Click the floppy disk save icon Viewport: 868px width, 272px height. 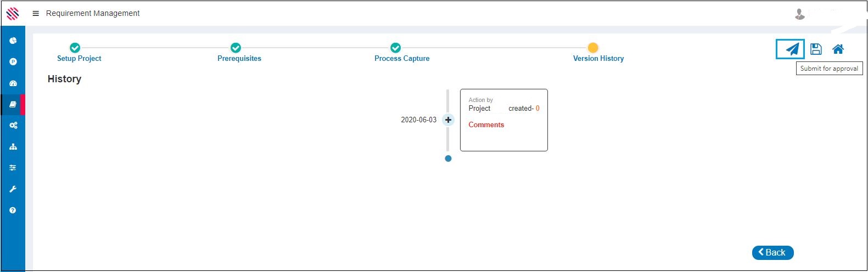[816, 49]
